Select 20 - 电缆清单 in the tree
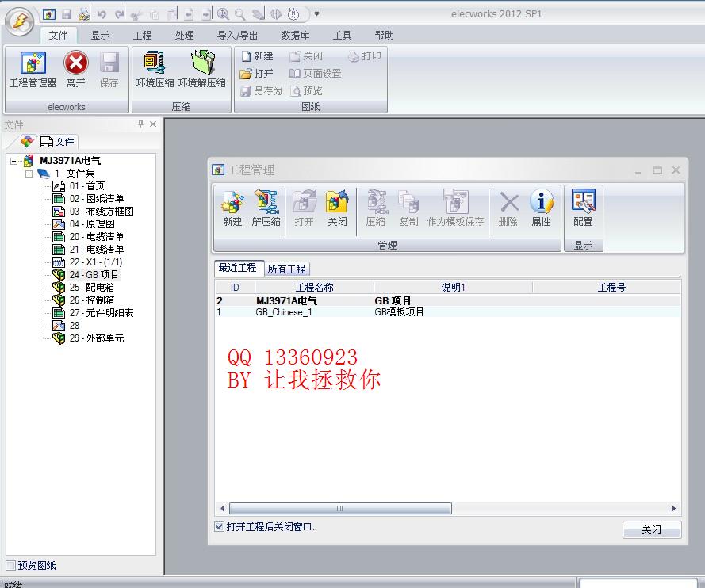Viewport: 705px width, 588px height. tap(88, 237)
